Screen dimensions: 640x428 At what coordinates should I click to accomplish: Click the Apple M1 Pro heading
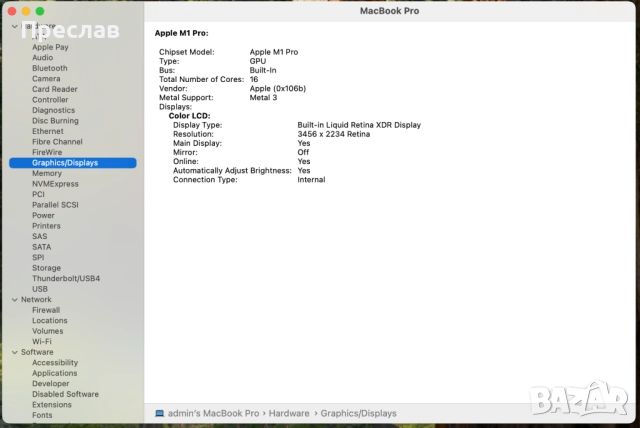point(181,33)
